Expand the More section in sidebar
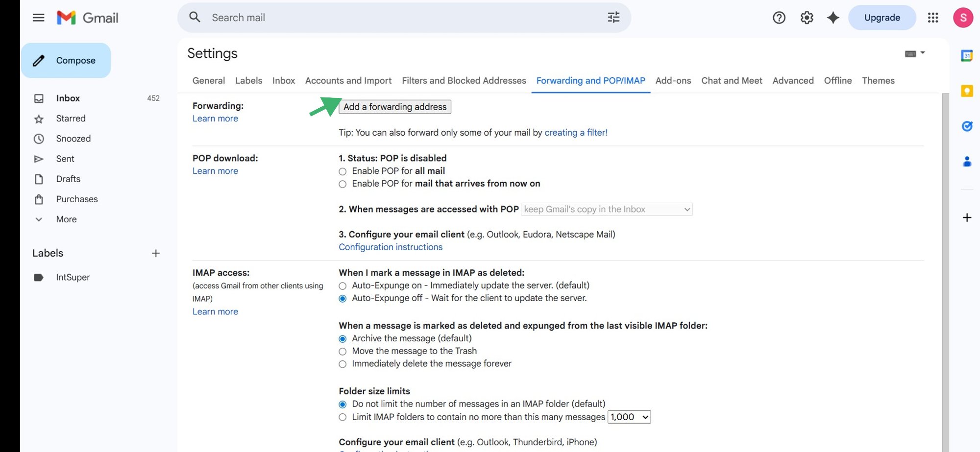This screenshot has height=452, width=980. click(x=66, y=219)
